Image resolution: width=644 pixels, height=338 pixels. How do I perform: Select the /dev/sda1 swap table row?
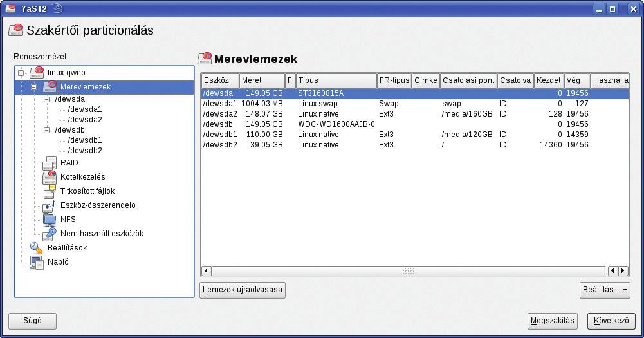click(415, 104)
